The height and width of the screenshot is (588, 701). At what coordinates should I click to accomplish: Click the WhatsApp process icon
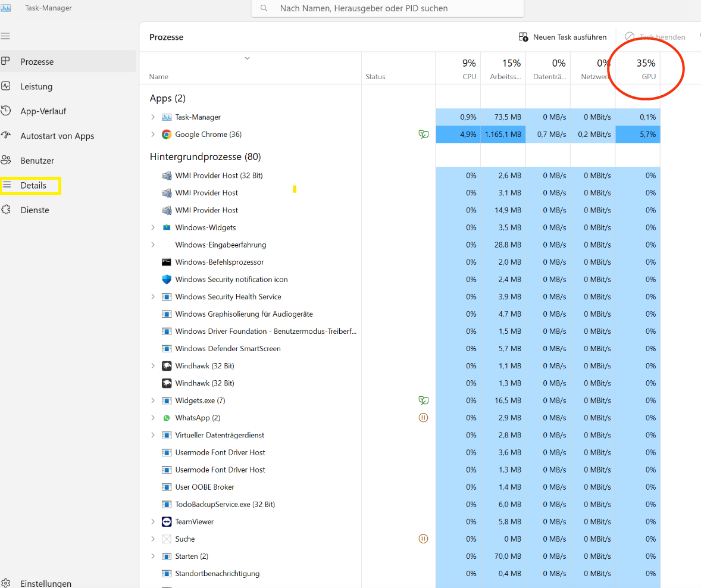(166, 418)
